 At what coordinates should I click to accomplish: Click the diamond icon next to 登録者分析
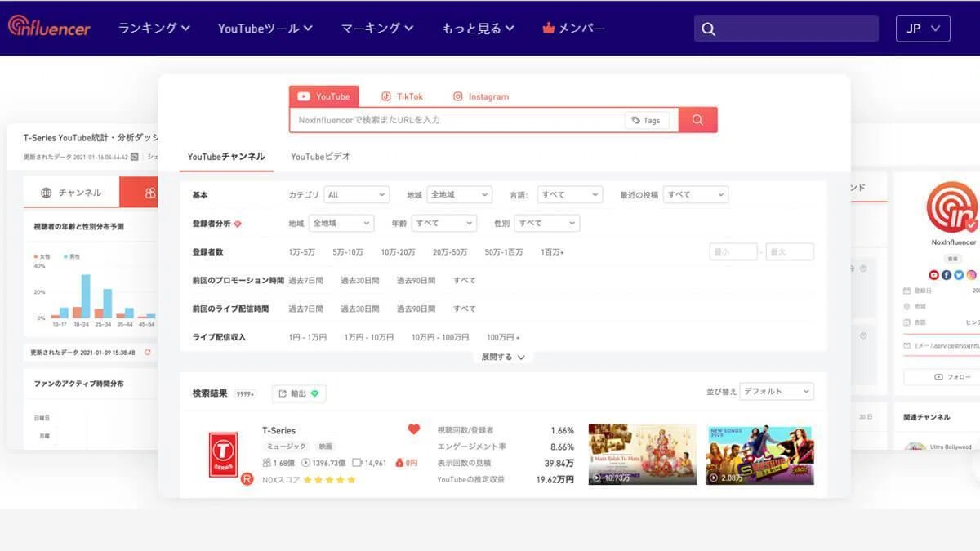click(x=238, y=223)
